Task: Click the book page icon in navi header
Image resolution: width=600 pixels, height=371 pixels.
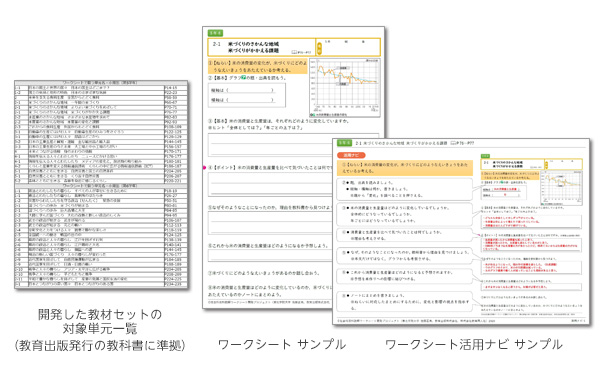Action: click(453, 143)
